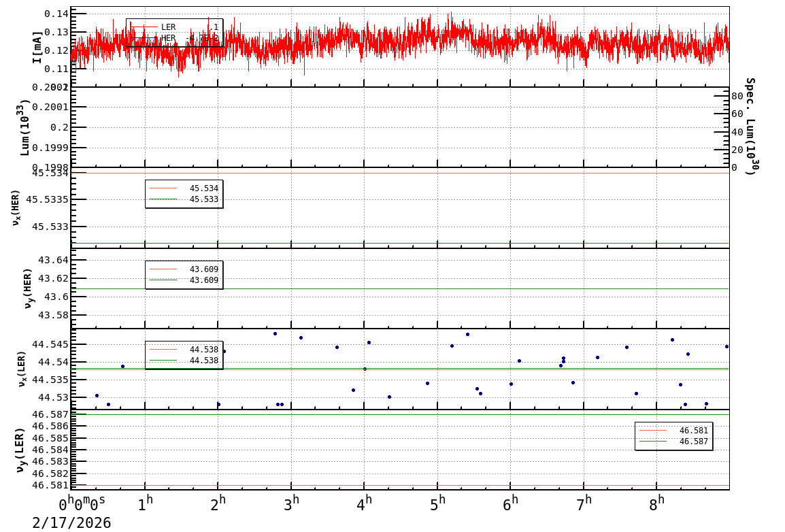The image size is (785, 532).
Task: Click the I[mA] y-axis label
Action: [x=37, y=47]
